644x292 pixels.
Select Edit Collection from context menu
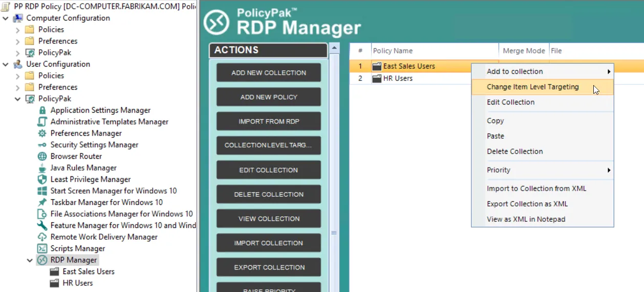[x=542, y=102]
